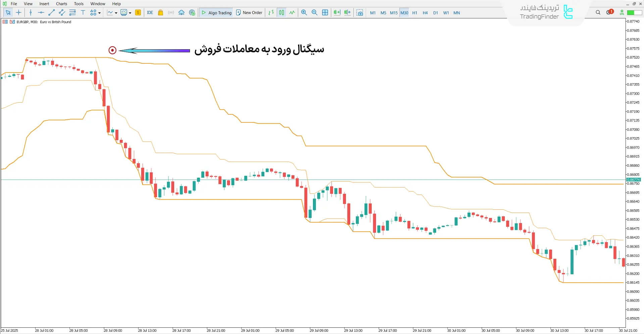Select the text label tool
644x334 pixels.
tap(83, 13)
